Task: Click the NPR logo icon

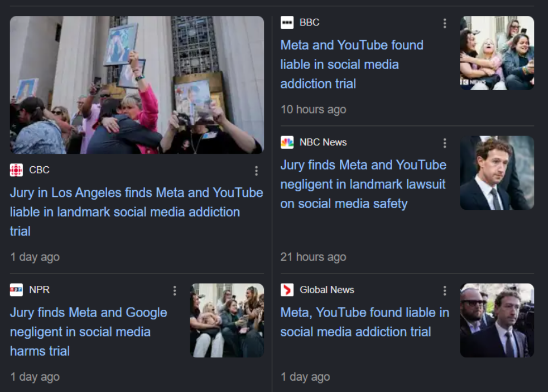Action: pyautogui.click(x=16, y=290)
